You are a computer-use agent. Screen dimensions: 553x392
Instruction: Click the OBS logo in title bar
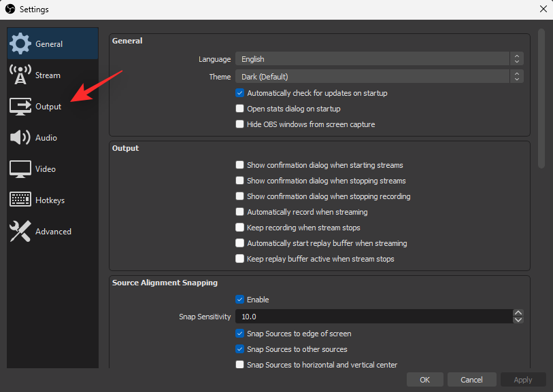click(10, 9)
